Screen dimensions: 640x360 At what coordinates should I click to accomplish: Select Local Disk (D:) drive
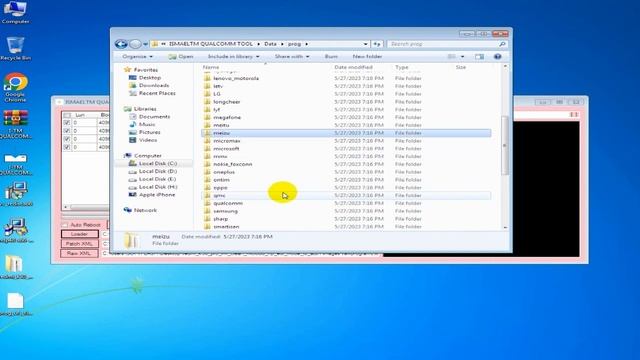(x=158, y=171)
